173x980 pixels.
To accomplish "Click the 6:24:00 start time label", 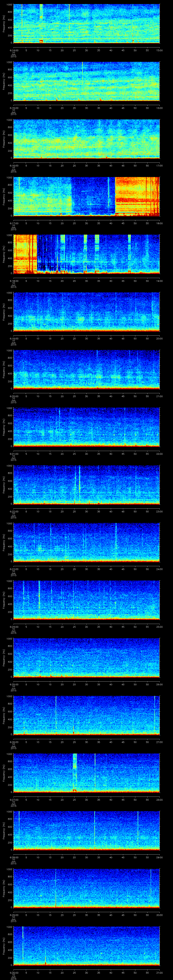I will [x=14, y=627].
